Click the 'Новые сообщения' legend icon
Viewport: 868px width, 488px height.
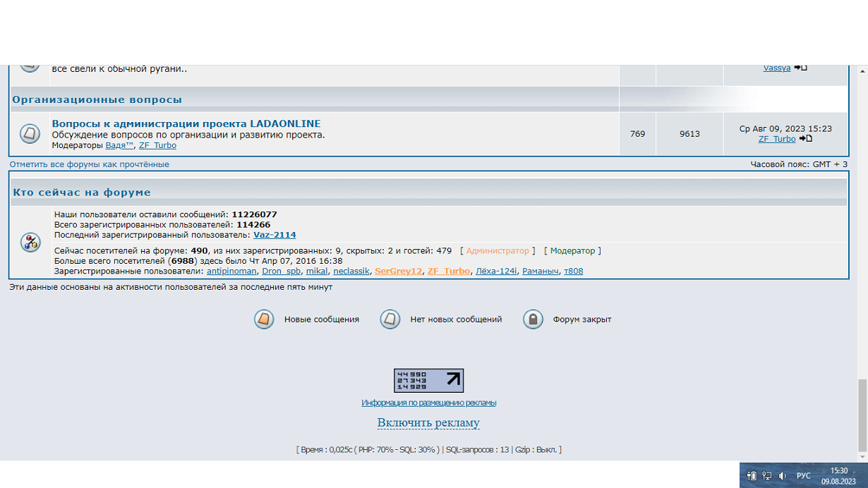[264, 319]
